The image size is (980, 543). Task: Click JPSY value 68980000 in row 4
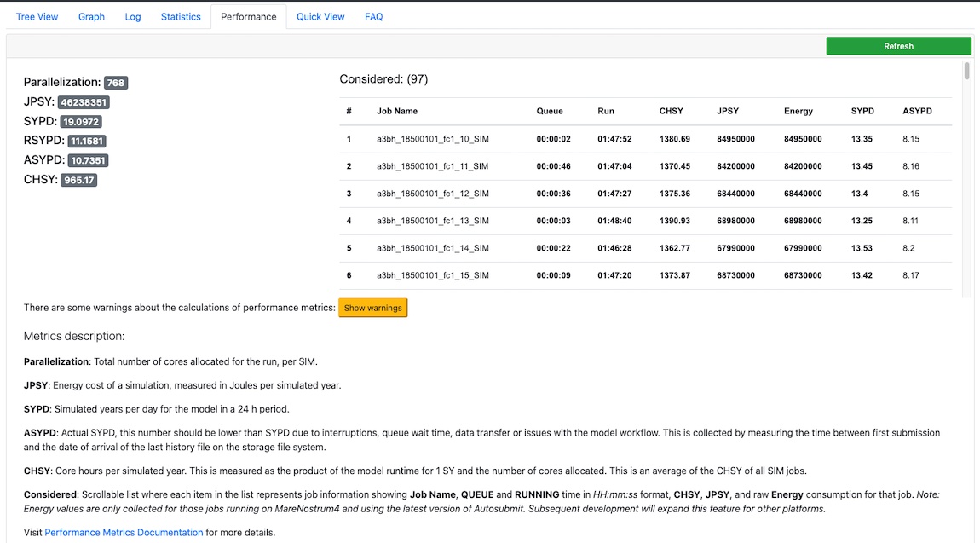coord(735,221)
